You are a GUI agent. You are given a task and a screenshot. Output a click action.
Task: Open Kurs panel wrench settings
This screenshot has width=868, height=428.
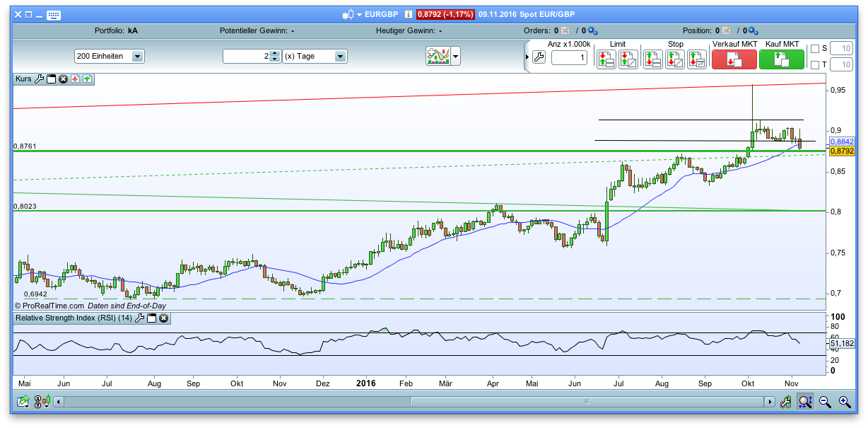[x=40, y=79]
